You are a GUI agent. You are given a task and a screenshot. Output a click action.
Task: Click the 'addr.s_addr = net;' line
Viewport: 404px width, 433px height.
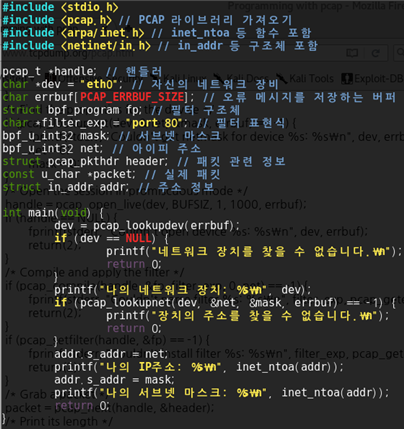click(111, 354)
